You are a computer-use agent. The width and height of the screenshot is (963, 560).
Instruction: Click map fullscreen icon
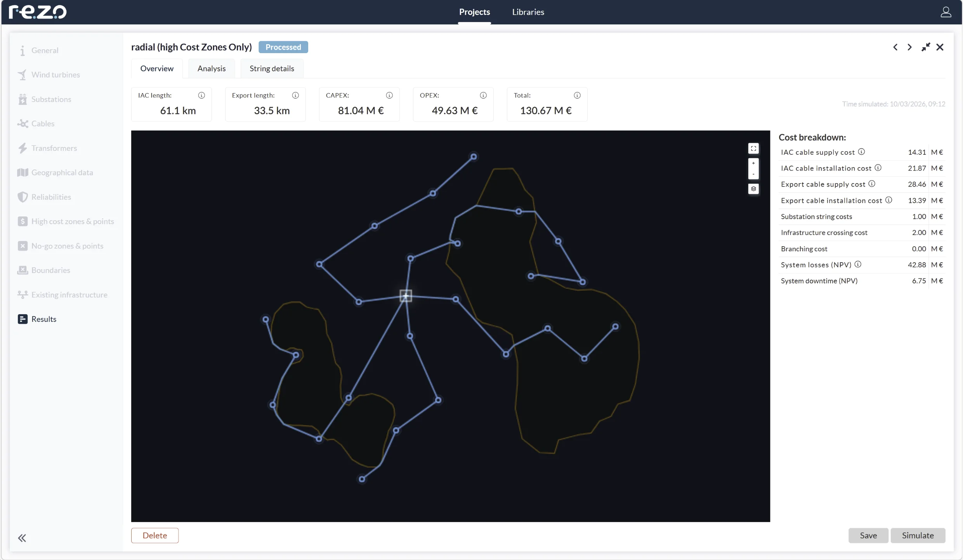(753, 149)
